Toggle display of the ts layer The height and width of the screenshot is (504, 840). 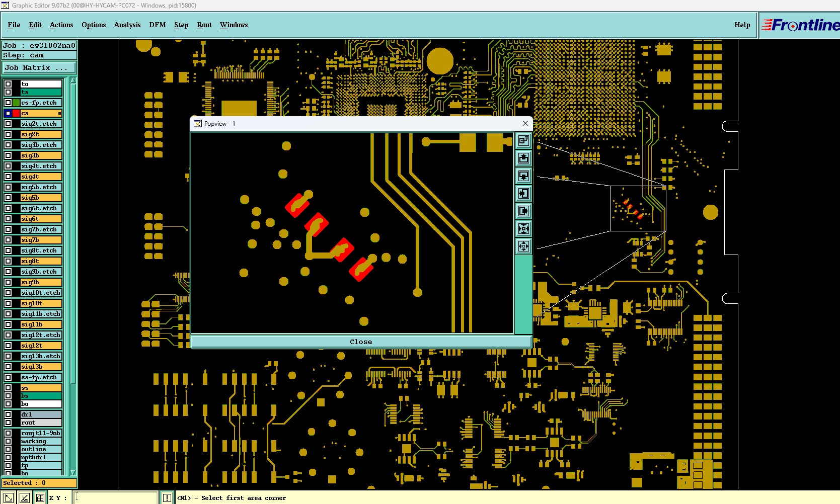[8, 92]
